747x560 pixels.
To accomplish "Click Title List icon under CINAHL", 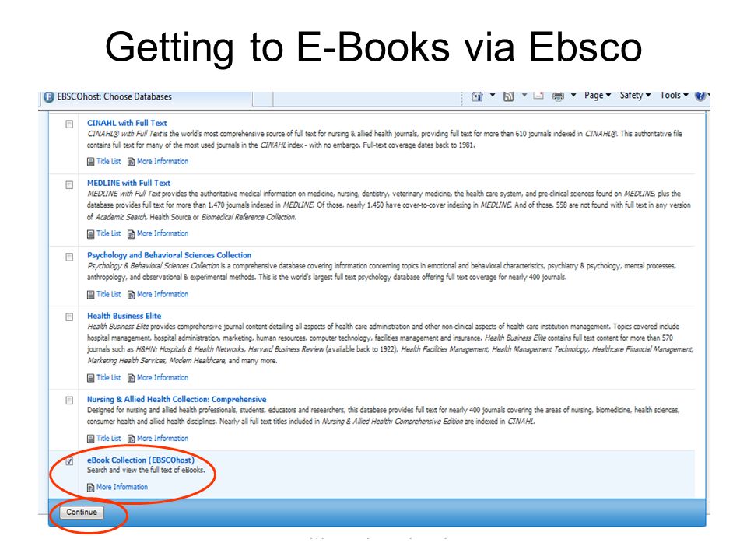I will pyautogui.click(x=90, y=162).
